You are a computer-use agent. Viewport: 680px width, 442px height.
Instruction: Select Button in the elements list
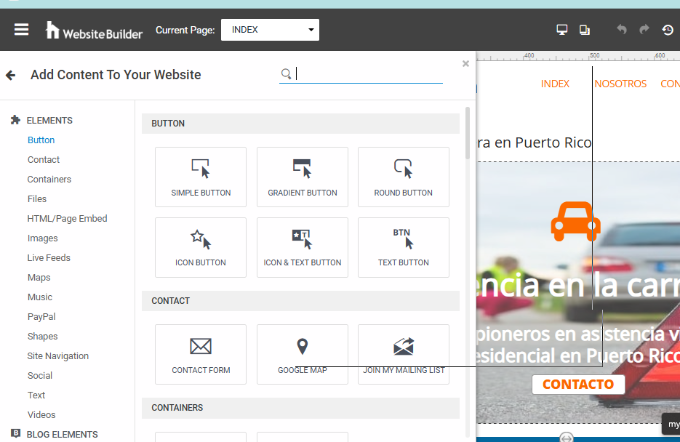[x=41, y=140]
